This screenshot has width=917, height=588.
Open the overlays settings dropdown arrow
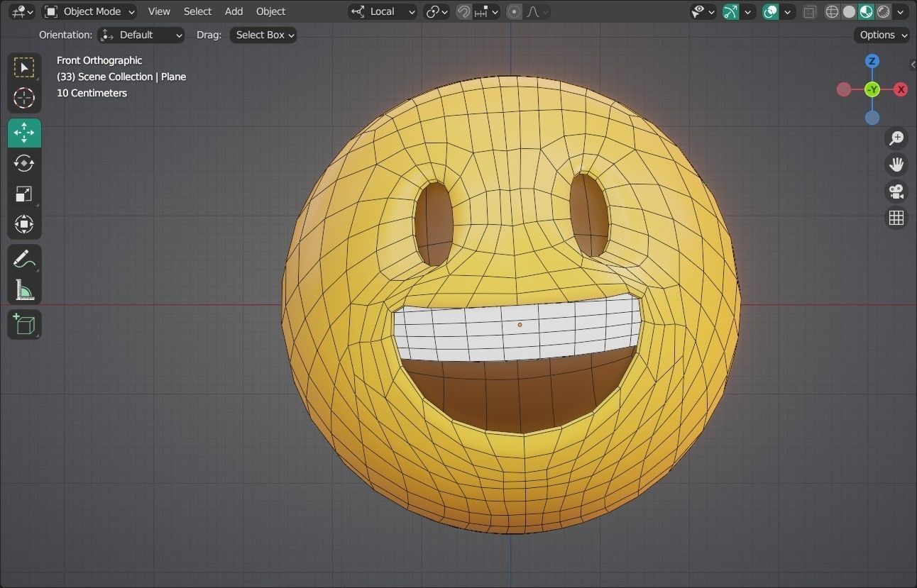click(x=787, y=11)
